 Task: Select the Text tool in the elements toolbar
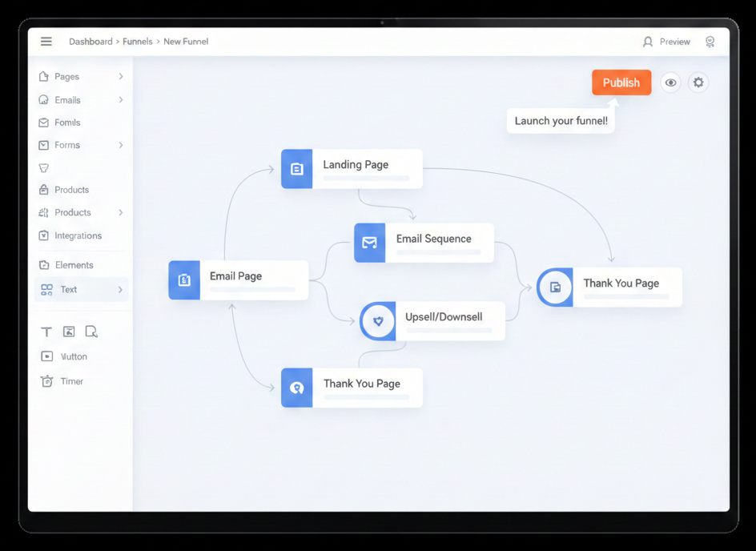pyautogui.click(x=46, y=331)
